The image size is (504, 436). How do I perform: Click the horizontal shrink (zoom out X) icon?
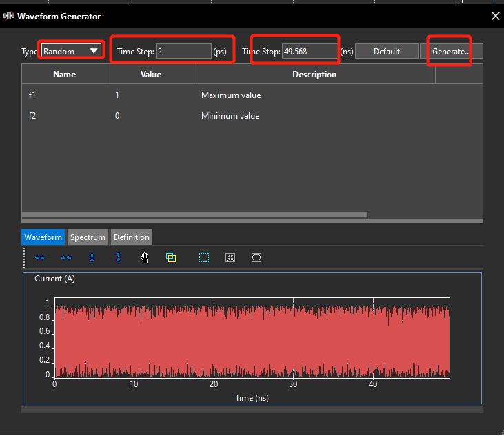click(x=66, y=258)
